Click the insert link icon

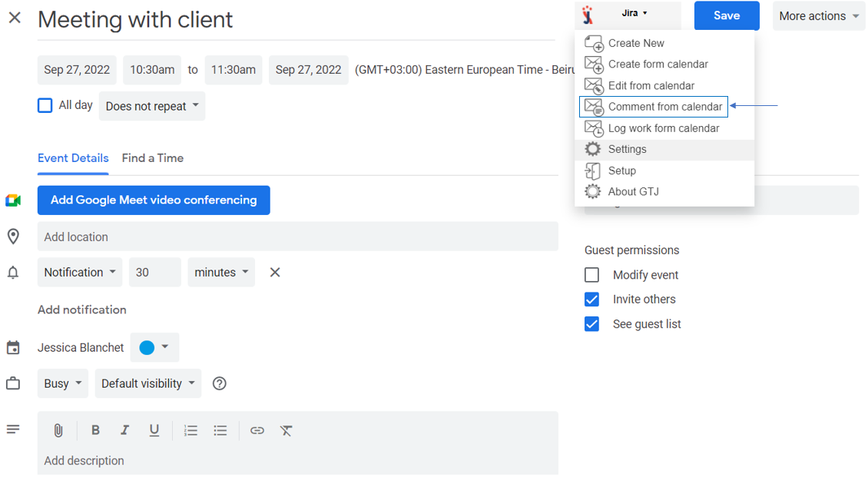point(257,431)
